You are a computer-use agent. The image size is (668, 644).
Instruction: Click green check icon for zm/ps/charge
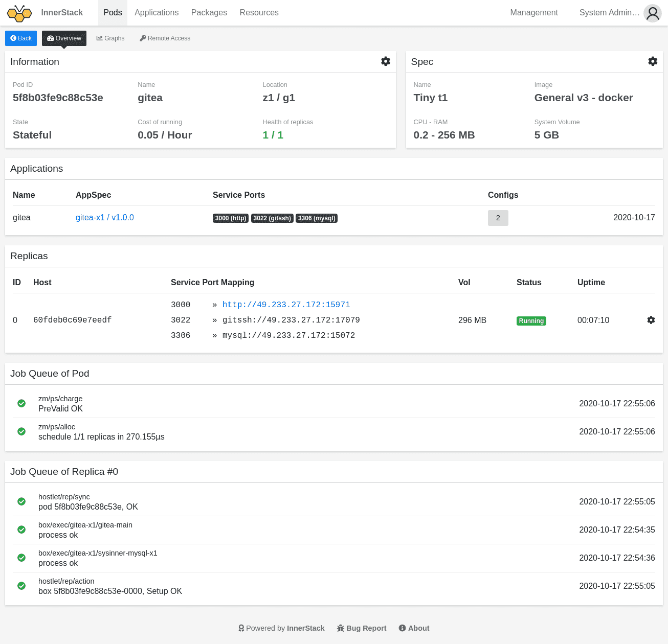pos(21,403)
